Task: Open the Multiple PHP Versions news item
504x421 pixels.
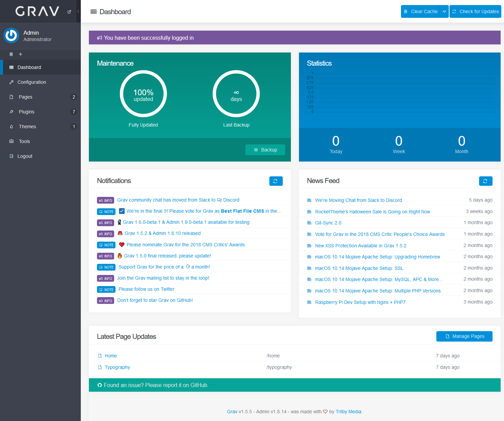Action: [x=378, y=291]
